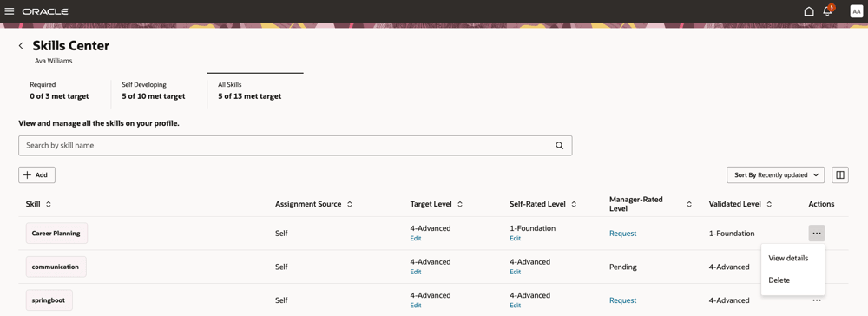Sort by Target Level column
The image size is (868, 316).
coord(459,204)
